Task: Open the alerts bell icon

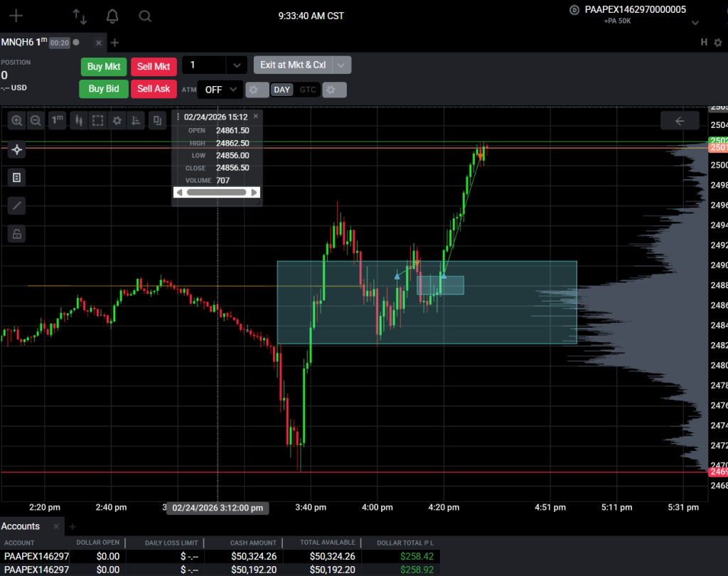Action: click(112, 16)
